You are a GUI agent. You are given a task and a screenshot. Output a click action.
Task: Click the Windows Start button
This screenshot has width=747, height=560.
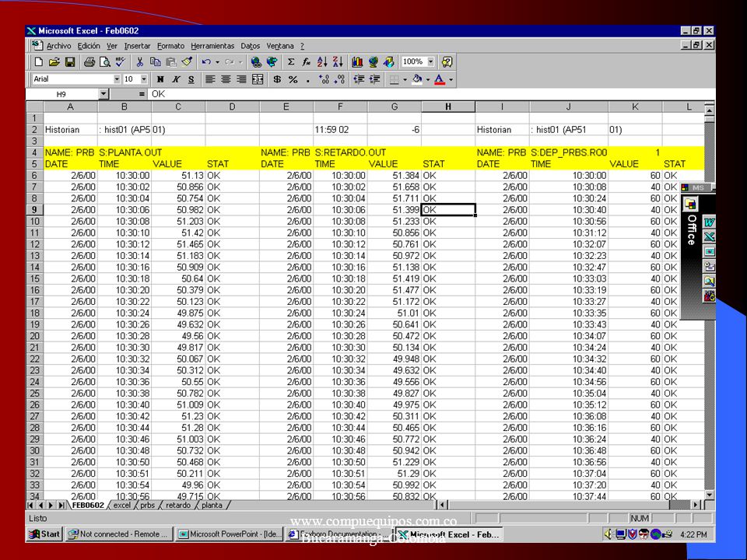point(45,534)
